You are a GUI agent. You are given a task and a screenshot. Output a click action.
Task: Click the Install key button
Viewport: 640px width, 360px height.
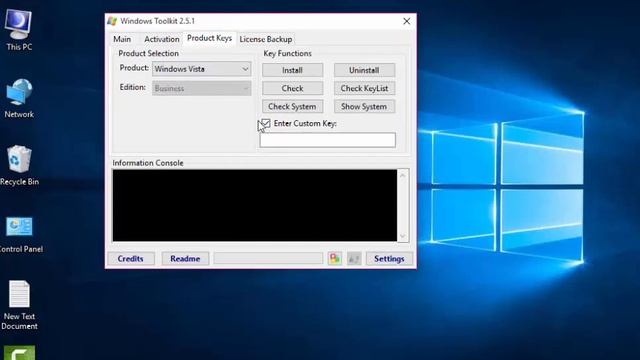292,70
